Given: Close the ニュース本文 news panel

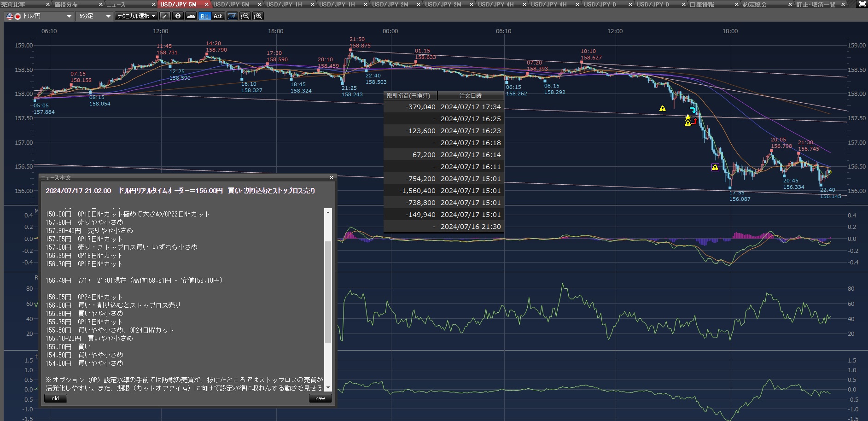Looking at the screenshot, I should (331, 178).
